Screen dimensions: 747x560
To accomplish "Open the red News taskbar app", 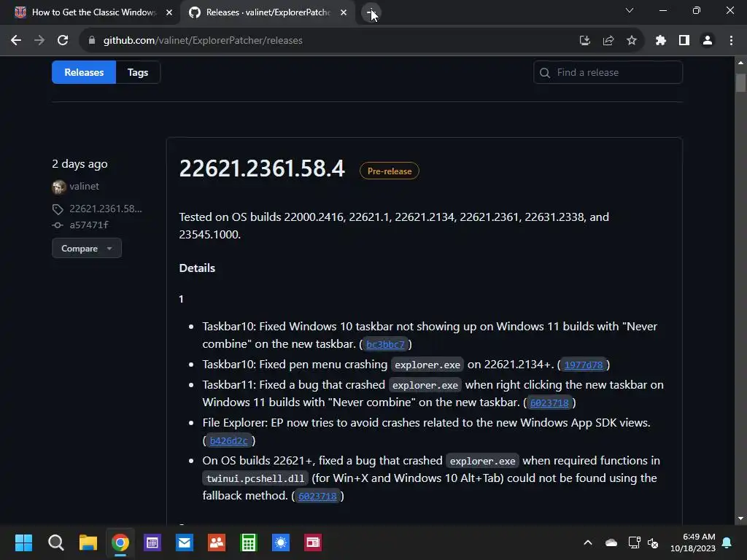I will pos(313,542).
